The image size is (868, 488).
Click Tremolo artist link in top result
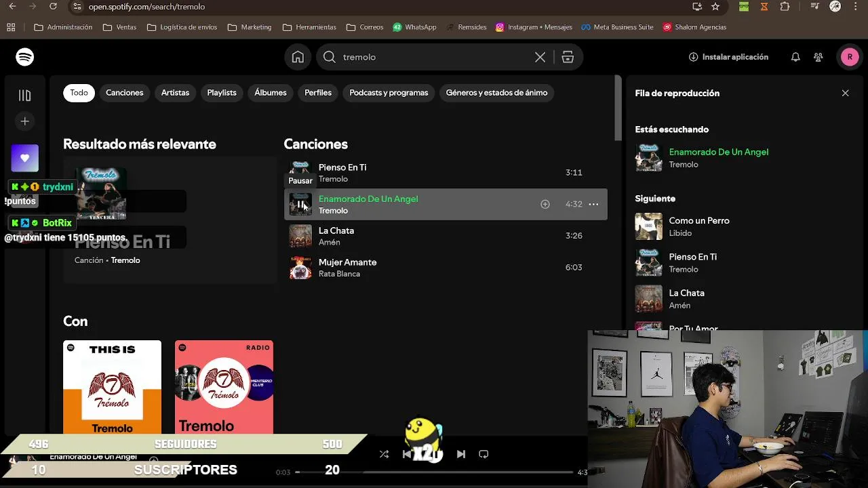click(125, 260)
